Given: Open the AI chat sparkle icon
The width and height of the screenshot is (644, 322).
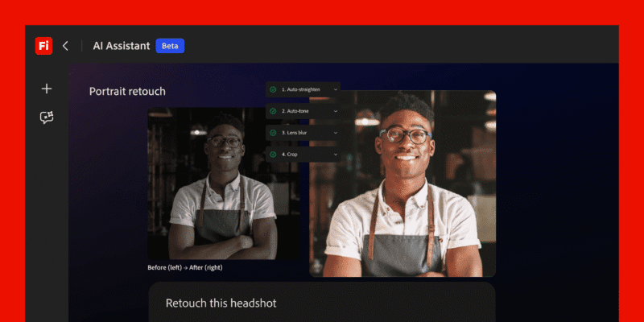Looking at the screenshot, I should [x=47, y=118].
